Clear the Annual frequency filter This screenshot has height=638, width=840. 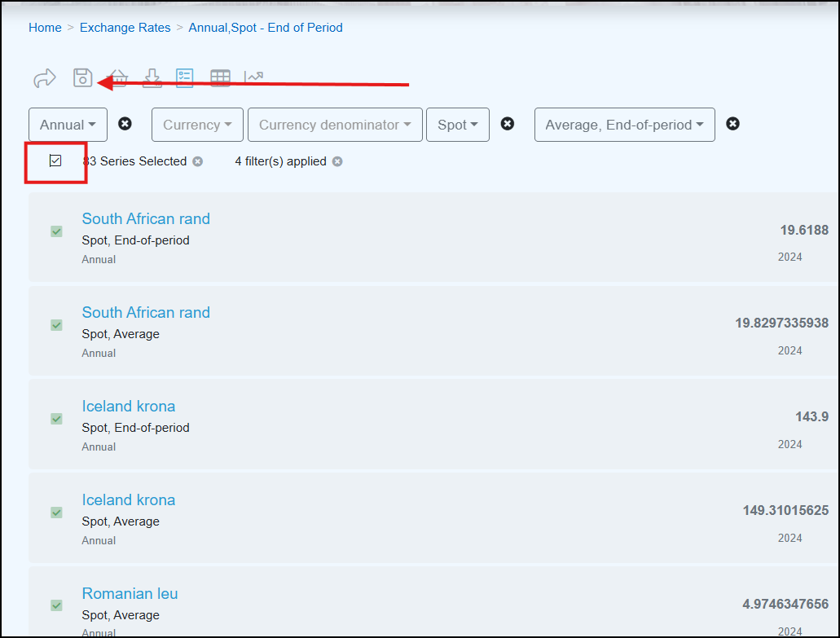click(125, 124)
